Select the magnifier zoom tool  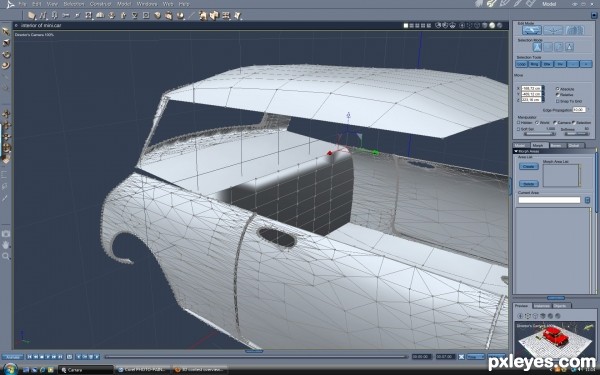pyautogui.click(x=6, y=256)
